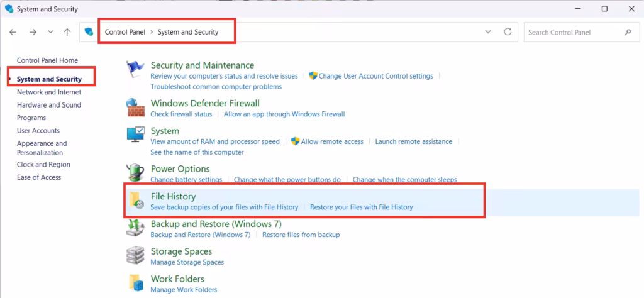644x298 pixels.
Task: Click Troubleshoot common computer problems
Action: click(x=216, y=87)
